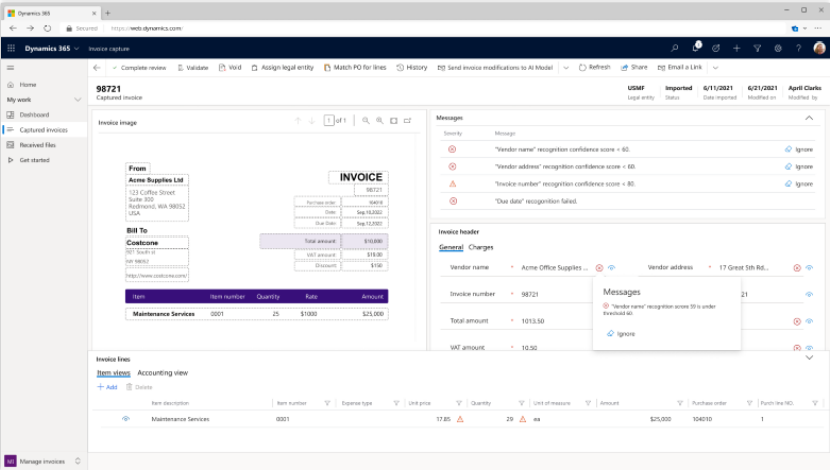Go to next invoice page arrow

coord(312,121)
